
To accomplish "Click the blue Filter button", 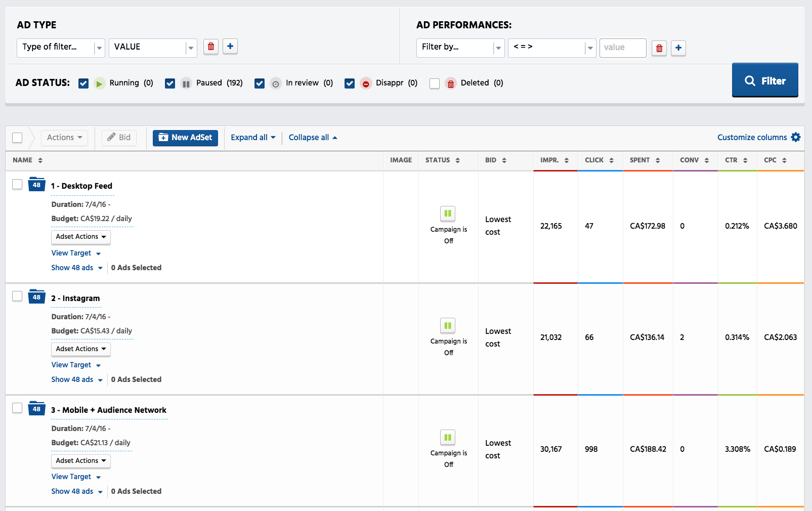I will (x=765, y=80).
